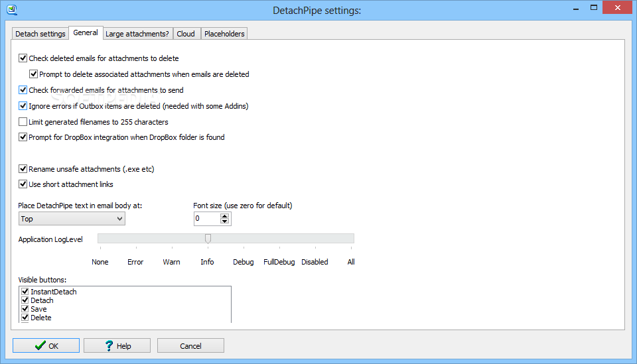Maximize the DetachPipe settings window
637x364 pixels.
coord(593,8)
